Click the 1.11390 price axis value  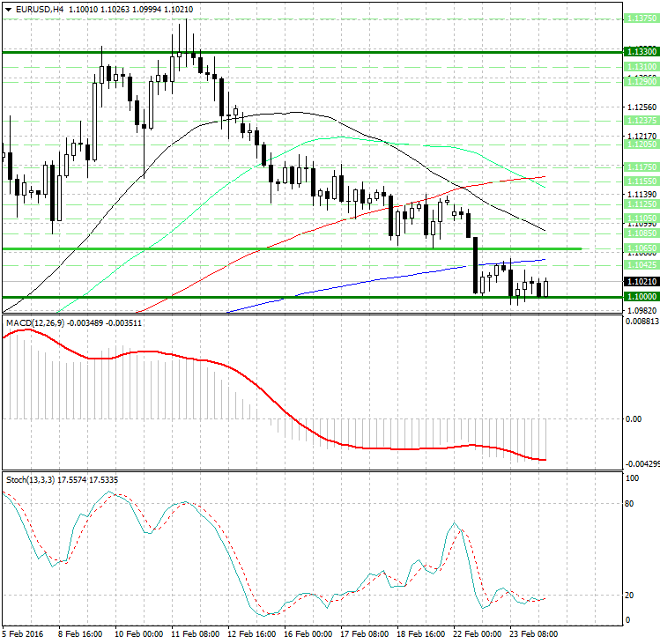pyautogui.click(x=641, y=195)
